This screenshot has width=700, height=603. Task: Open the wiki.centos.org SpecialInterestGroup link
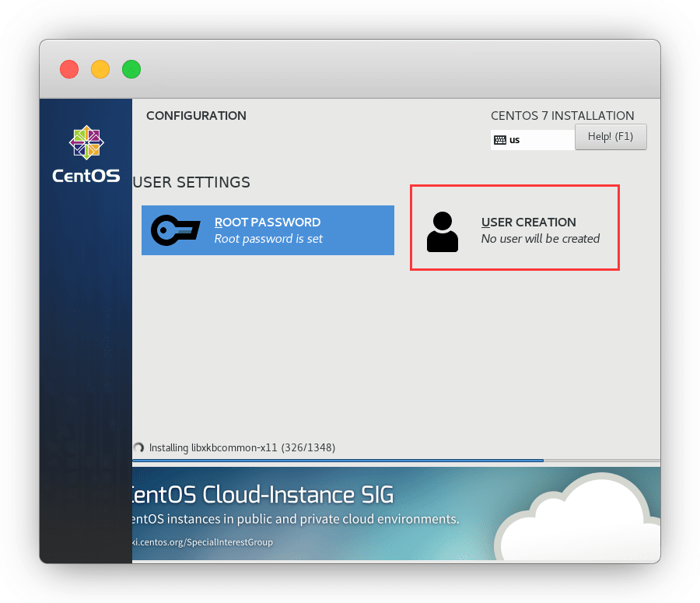pyautogui.click(x=202, y=542)
